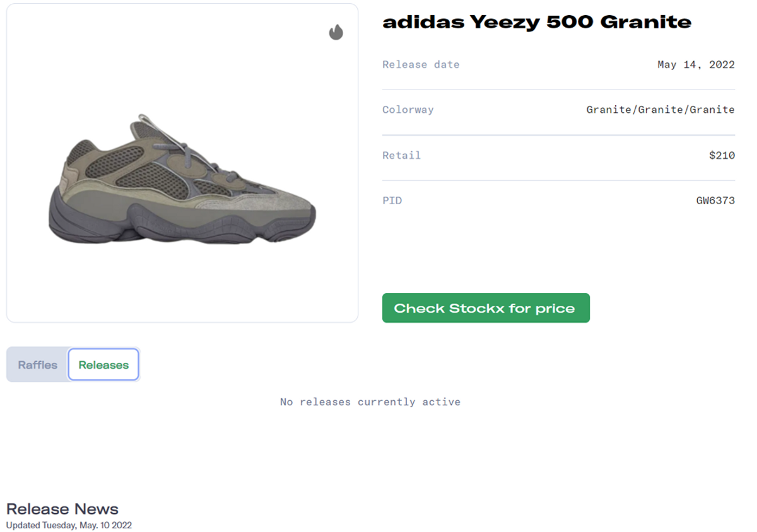Click the divider line below the Colorway row
Screen dimensions: 757x532
point(558,134)
